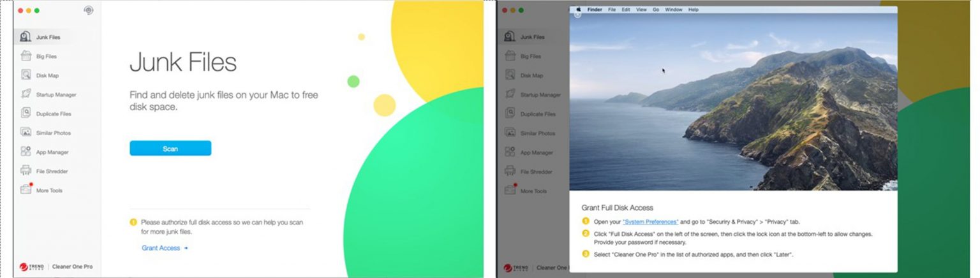Image resolution: width=980 pixels, height=278 pixels.
Task: Open the Go menu in the Finder menu bar
Action: [x=656, y=10]
